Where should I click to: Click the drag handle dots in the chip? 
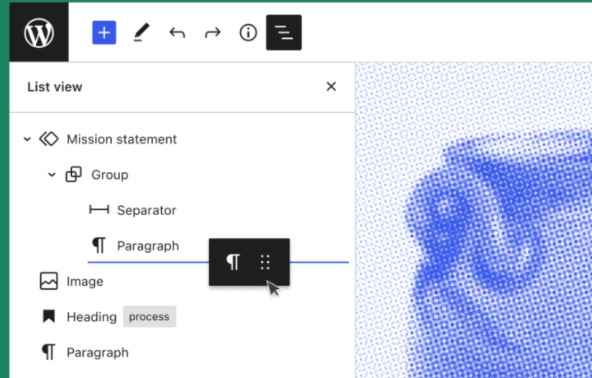[x=265, y=262]
